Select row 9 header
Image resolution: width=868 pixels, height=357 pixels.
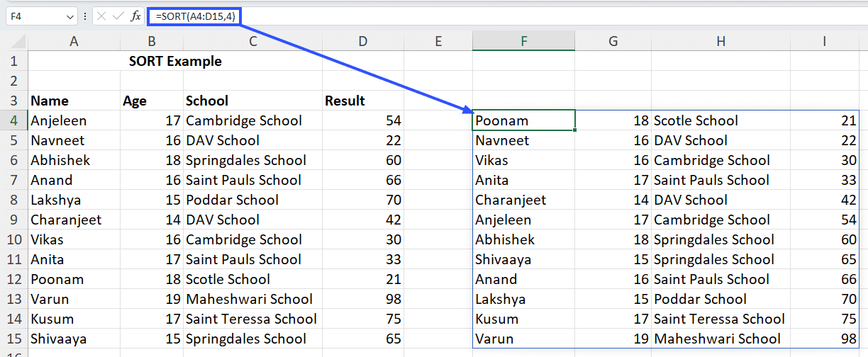[x=14, y=220]
